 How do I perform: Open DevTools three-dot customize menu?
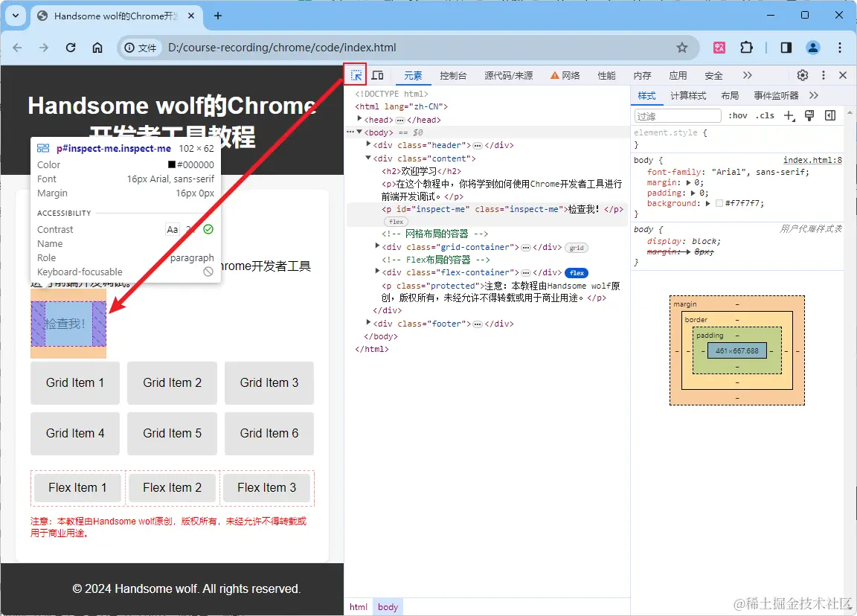tap(823, 75)
